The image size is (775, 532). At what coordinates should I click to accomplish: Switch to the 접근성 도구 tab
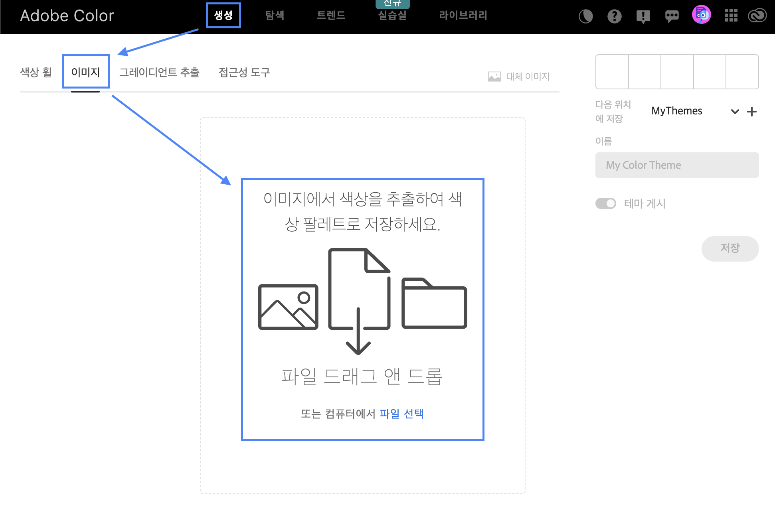point(244,72)
